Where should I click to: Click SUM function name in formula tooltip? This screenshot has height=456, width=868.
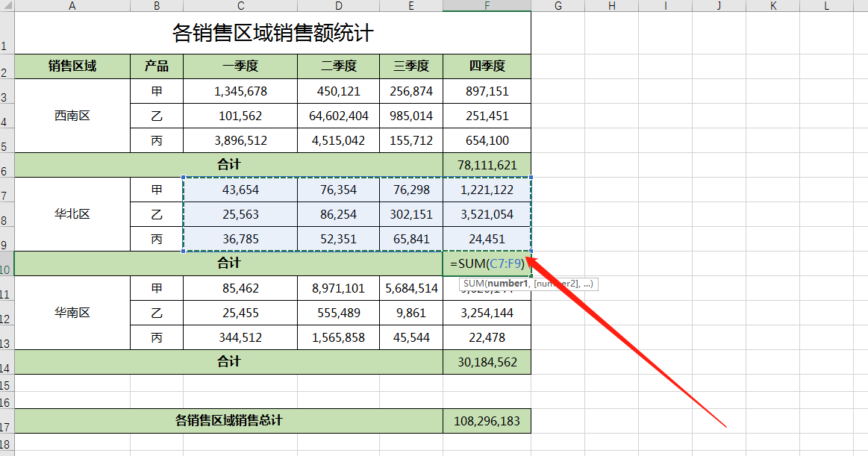(474, 284)
